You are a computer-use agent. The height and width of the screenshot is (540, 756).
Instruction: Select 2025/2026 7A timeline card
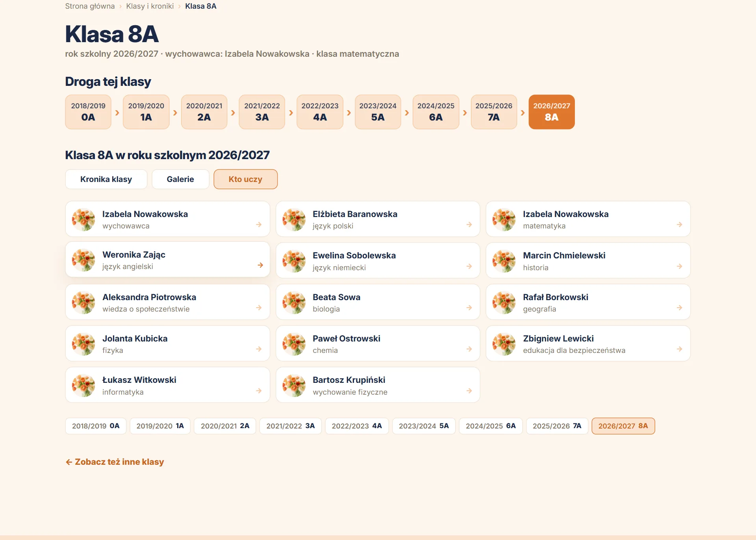pyautogui.click(x=494, y=112)
